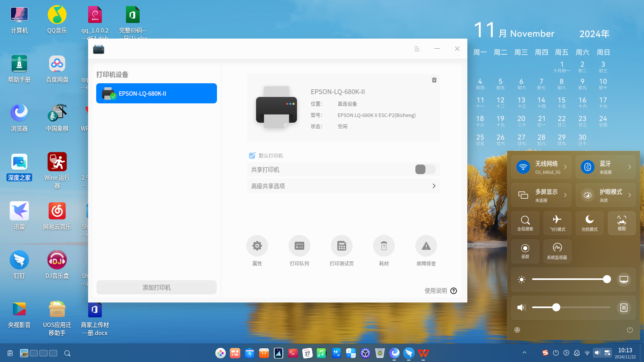Open display settings icon beside brightness

tap(624, 280)
